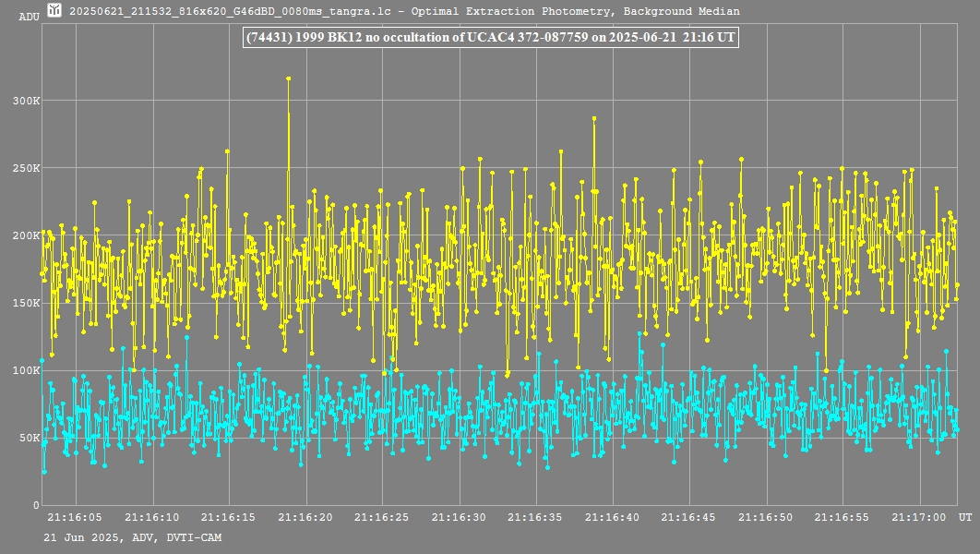
Task: Select the tallest cyan peak near 21:16:41
Action: click(640, 334)
